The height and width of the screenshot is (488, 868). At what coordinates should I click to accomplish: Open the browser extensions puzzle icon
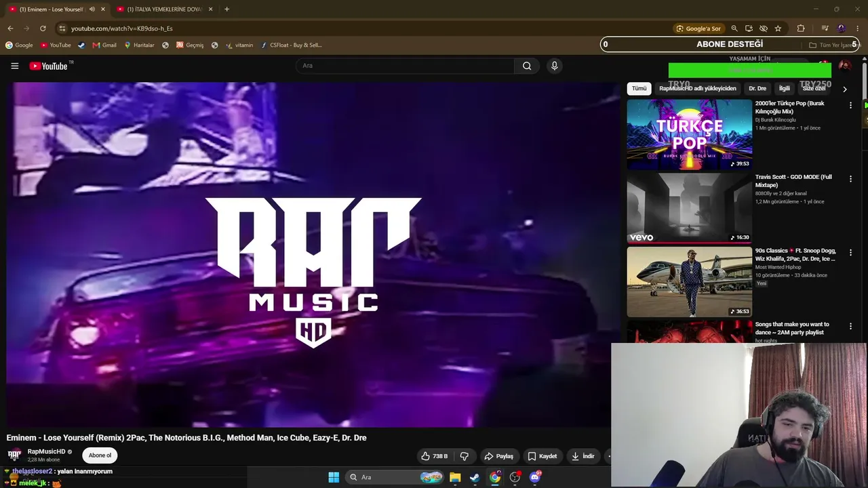[x=801, y=28]
